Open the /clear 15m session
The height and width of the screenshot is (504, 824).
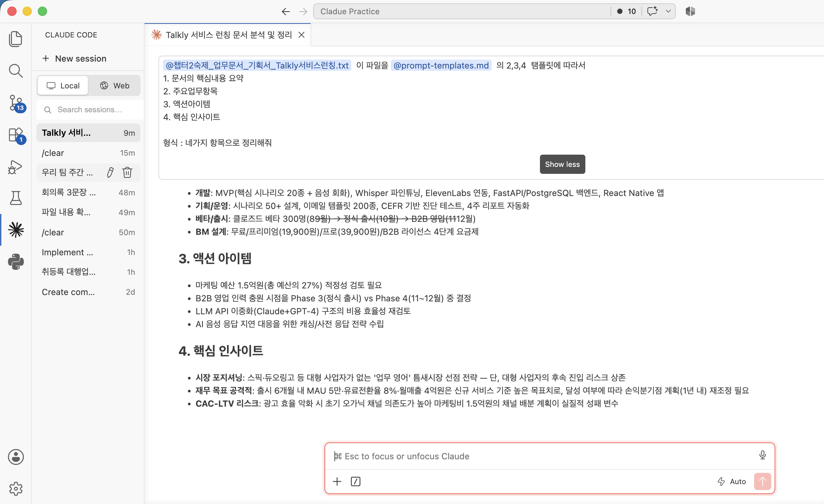click(x=88, y=153)
